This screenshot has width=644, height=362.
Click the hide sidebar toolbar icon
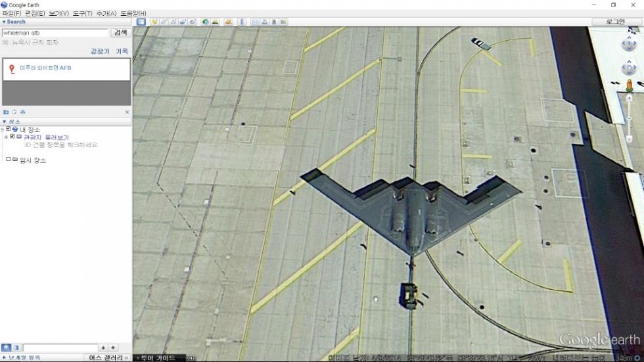pyautogui.click(x=141, y=22)
